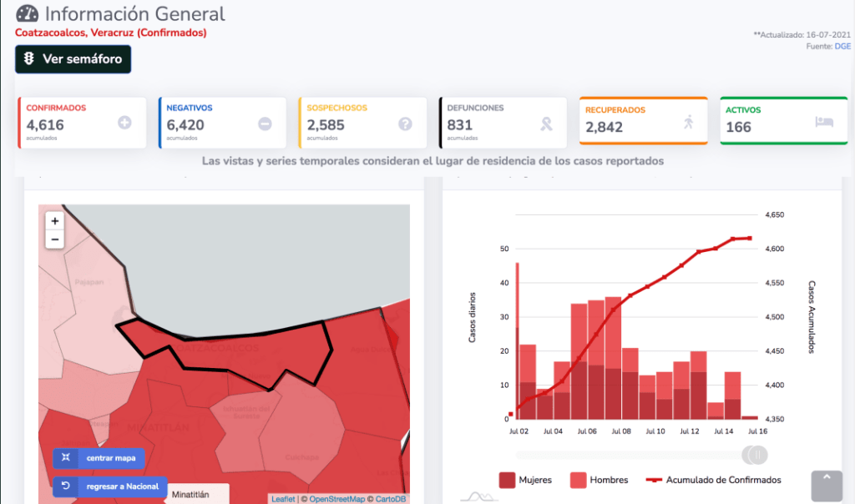The height and width of the screenshot is (504, 855).
Task: Zoom out on the map
Action: pos(55,239)
